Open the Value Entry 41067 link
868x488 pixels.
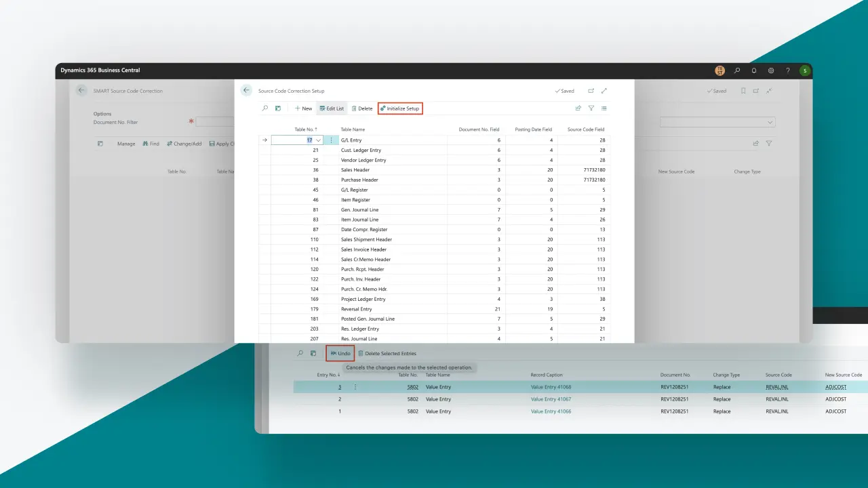coord(551,399)
